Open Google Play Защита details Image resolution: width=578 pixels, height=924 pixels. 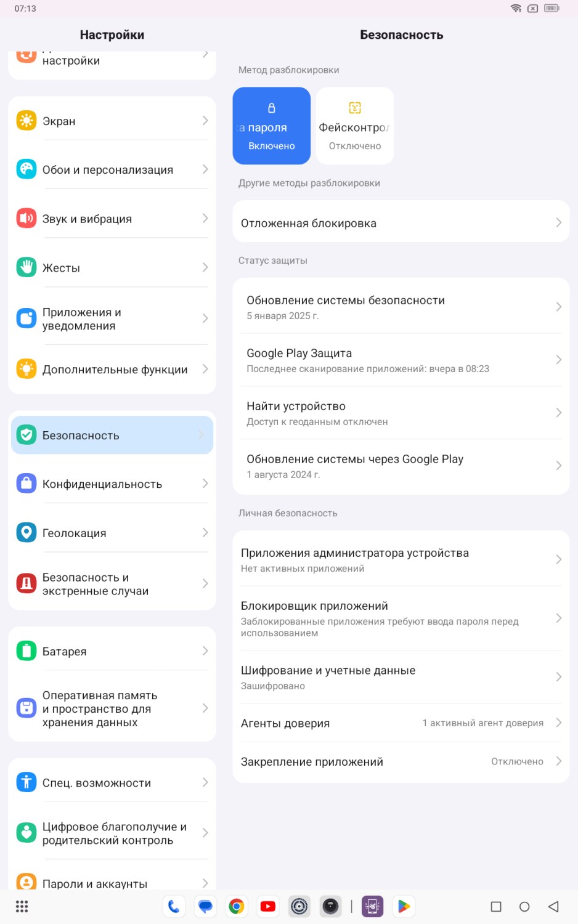[401, 360]
